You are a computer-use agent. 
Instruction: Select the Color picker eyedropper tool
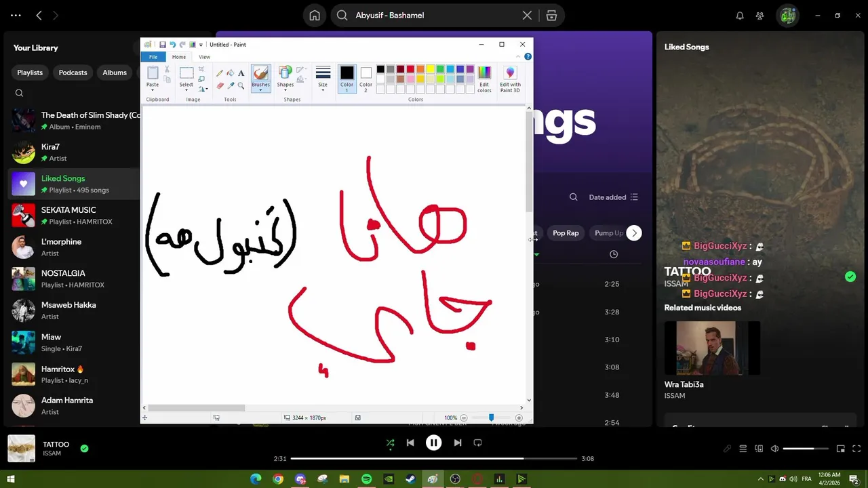point(231,85)
